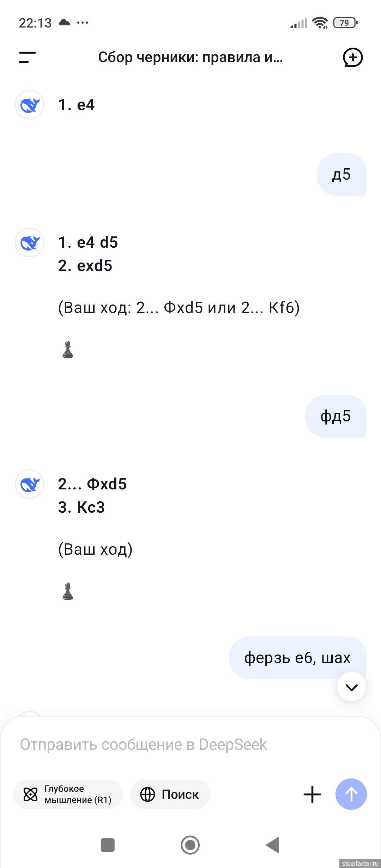Select the user message 'ферзь е6, шах'
The width and height of the screenshot is (381, 868).
pos(297,658)
